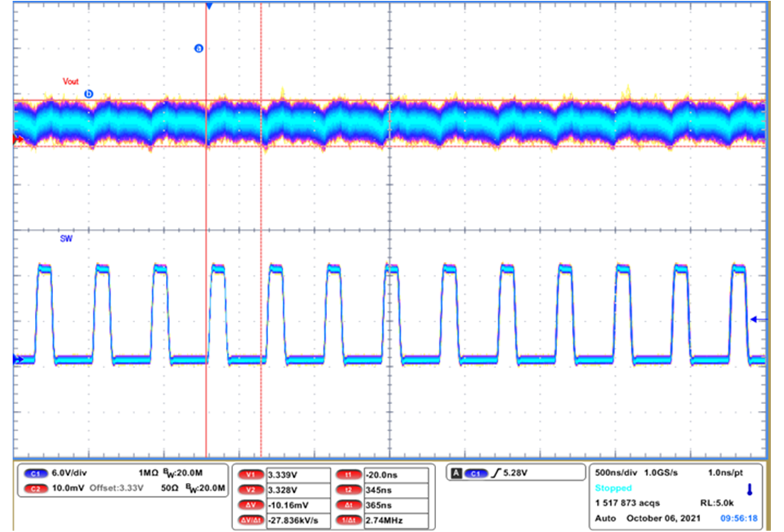Toggle cursor marker a on the graticule
Screen dimensions: 784x532
(197, 48)
